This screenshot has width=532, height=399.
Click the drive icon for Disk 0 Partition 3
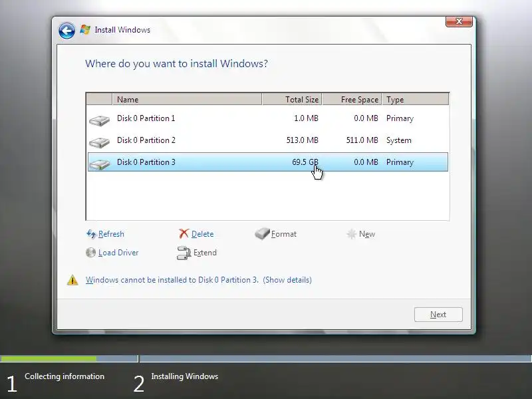[x=99, y=164]
